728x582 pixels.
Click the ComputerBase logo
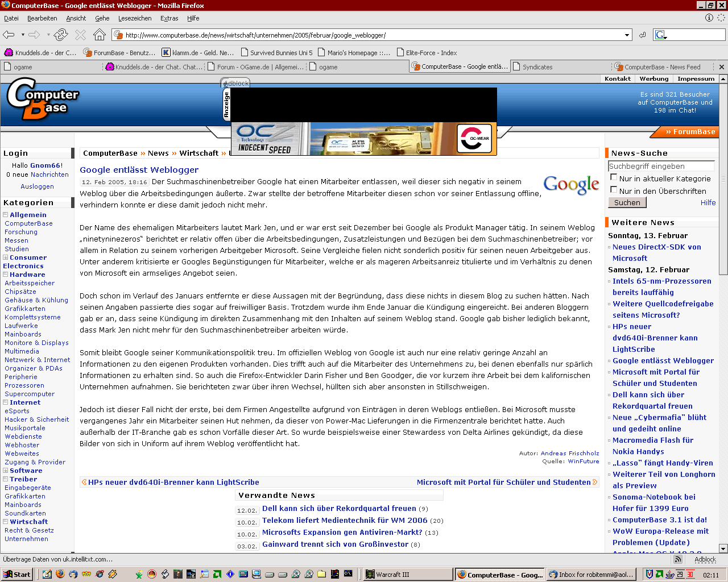(43, 99)
